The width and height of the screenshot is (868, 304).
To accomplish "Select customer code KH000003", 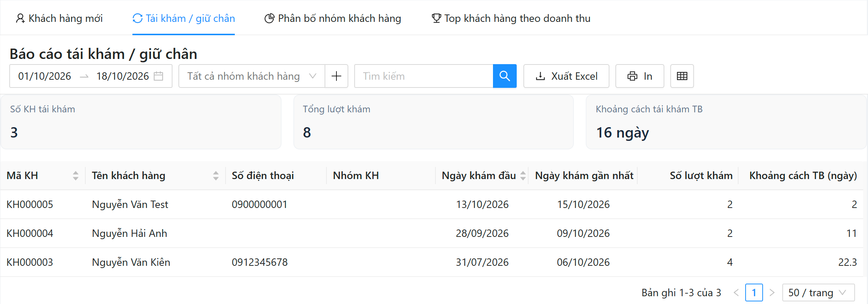I will [x=30, y=262].
